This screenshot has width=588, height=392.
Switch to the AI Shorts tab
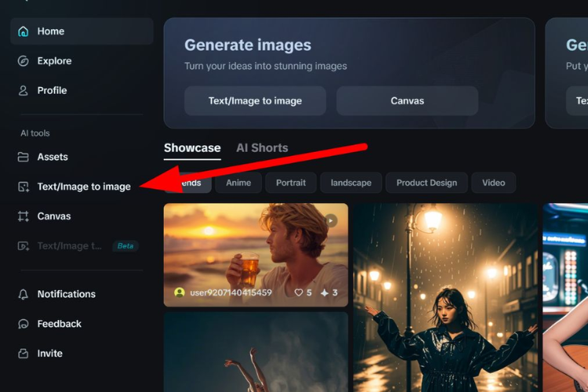[x=262, y=148]
